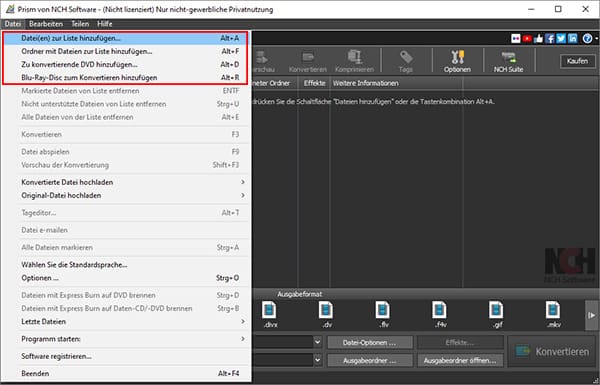Screen dimensions: 600x385
Task: Click the NCH Suite toolbar icon
Action: 508,61
